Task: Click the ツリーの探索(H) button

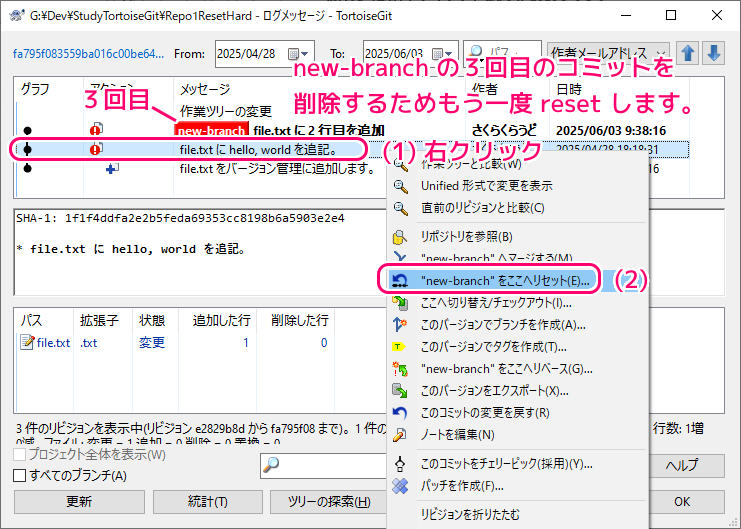Action: pos(329,502)
